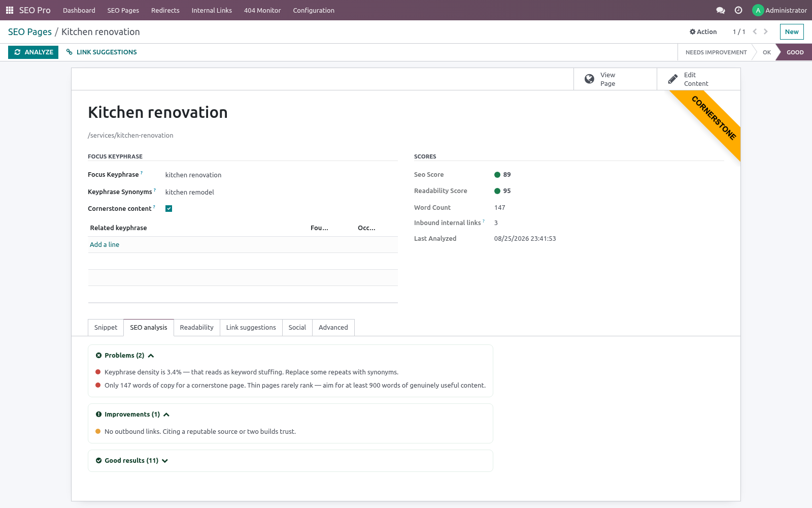
Task: Click the Kitchen renovation page title
Action: point(158,113)
